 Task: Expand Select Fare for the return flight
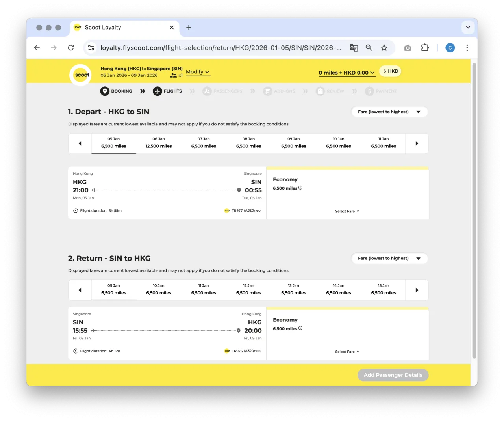click(347, 351)
